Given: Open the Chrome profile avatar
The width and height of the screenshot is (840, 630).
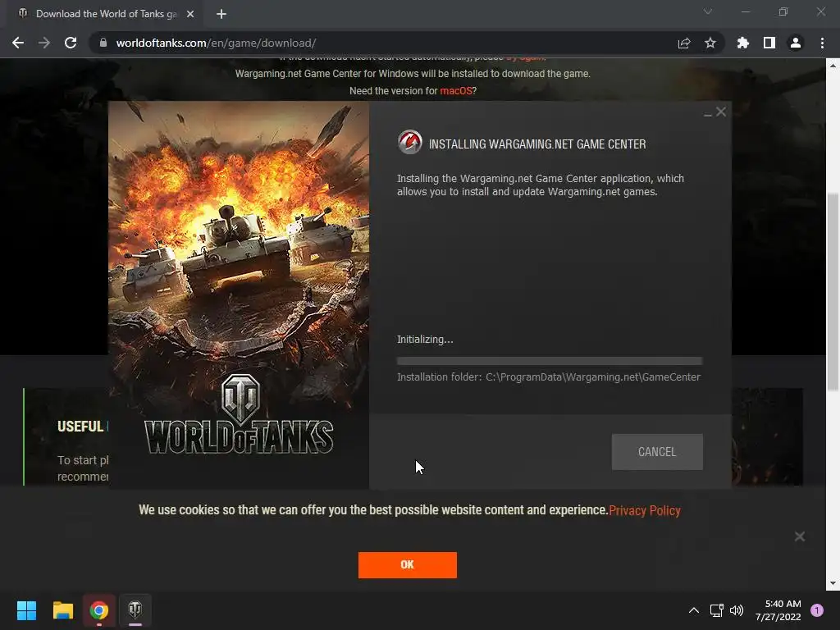Looking at the screenshot, I should [x=796, y=43].
